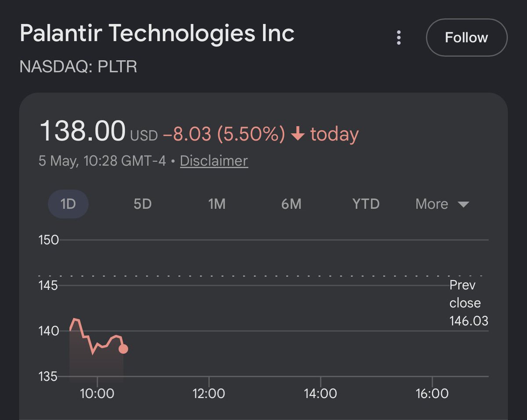Switch to the 1M chart range
This screenshot has width=527, height=420.
click(x=217, y=204)
